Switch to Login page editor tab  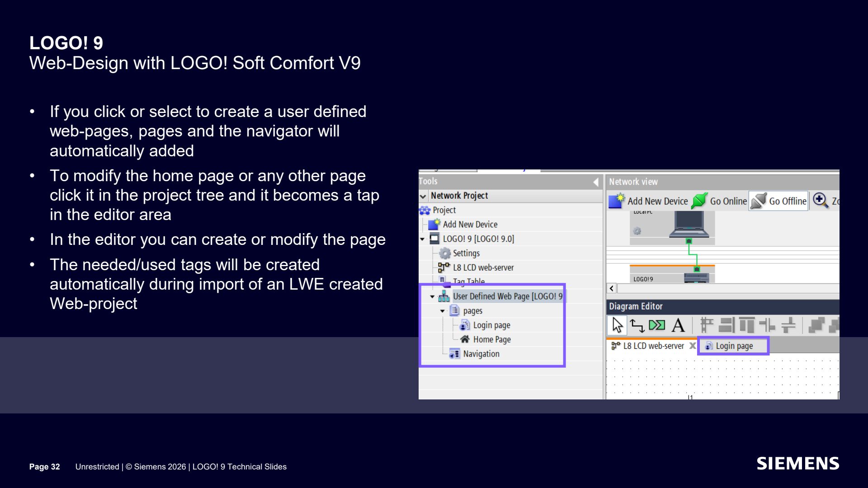coord(733,346)
